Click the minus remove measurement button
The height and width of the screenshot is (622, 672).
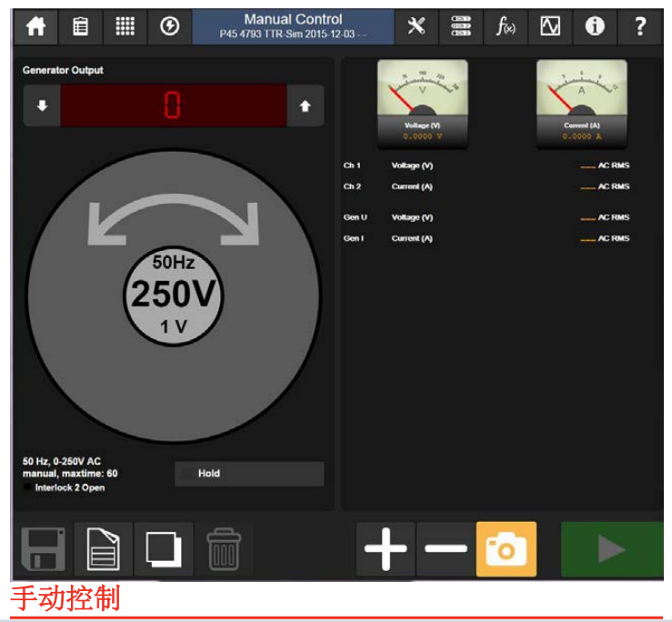(446, 549)
